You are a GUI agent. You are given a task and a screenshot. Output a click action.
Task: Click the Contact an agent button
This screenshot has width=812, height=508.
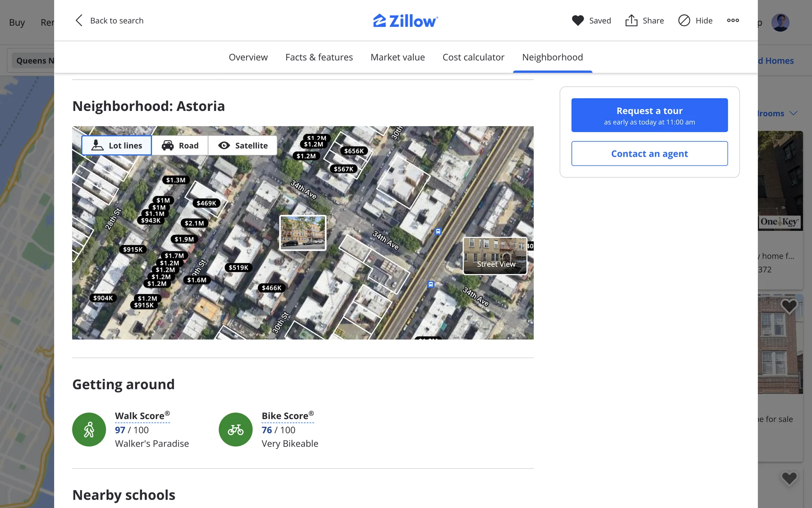click(x=649, y=154)
